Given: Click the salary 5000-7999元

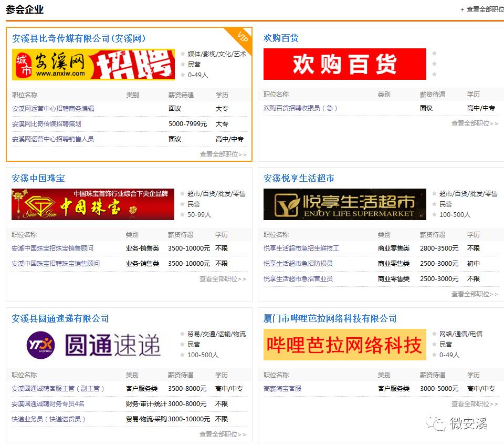Looking at the screenshot, I should [x=188, y=124].
